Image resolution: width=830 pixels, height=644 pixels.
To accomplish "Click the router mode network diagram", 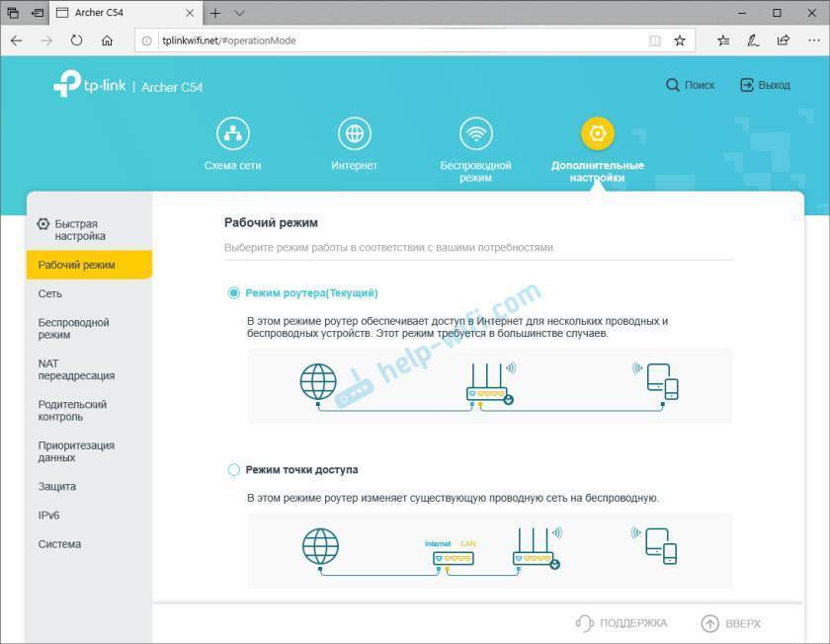I will [490, 386].
